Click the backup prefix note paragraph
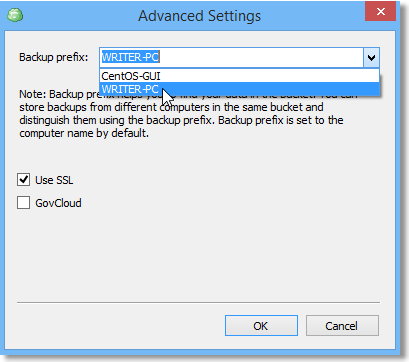This screenshot has width=409, height=362. point(188,114)
